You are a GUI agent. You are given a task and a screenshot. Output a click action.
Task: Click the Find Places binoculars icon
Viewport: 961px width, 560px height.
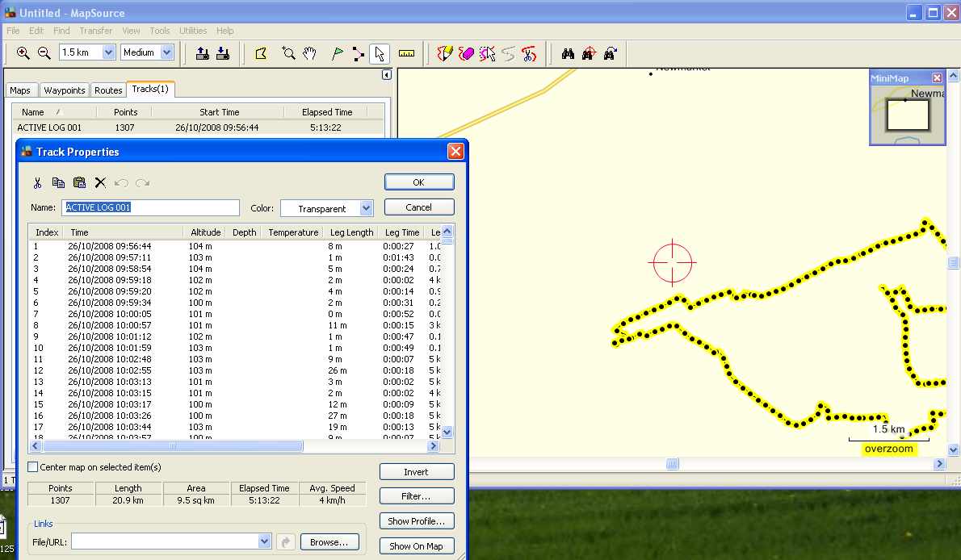click(x=568, y=53)
